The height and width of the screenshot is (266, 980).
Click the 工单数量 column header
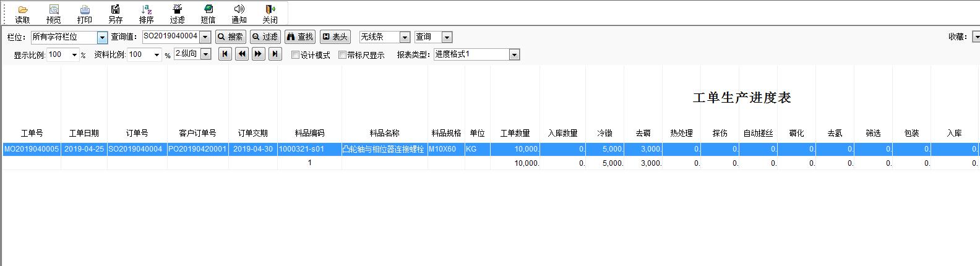tap(515, 133)
